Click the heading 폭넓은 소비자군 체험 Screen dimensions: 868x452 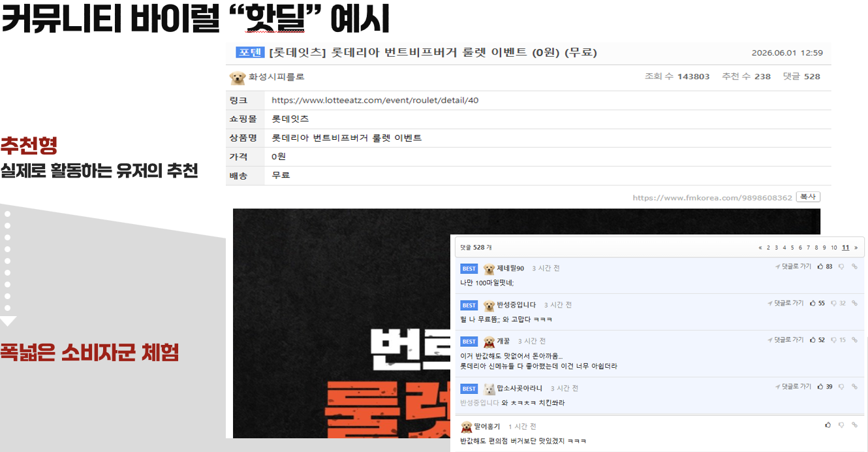(89, 353)
